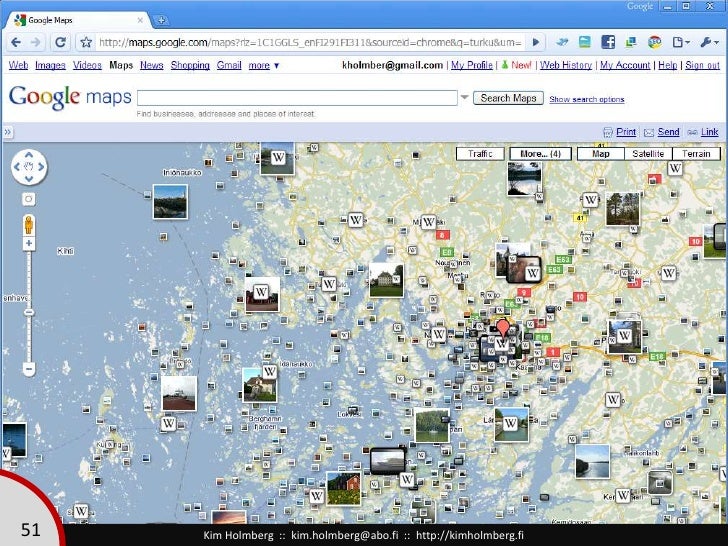
Task: Open the search field dropdown arrow
Action: 464,98
